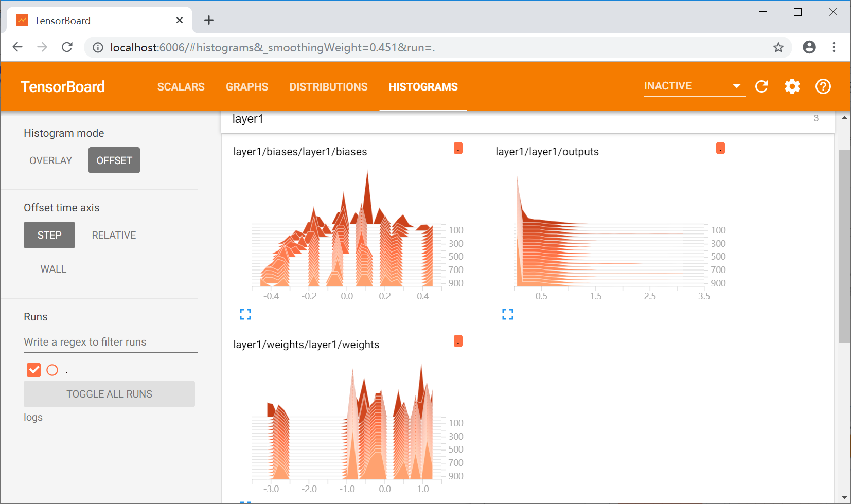Click the 'Offset time axis' heading
851x504 pixels.
click(x=62, y=208)
